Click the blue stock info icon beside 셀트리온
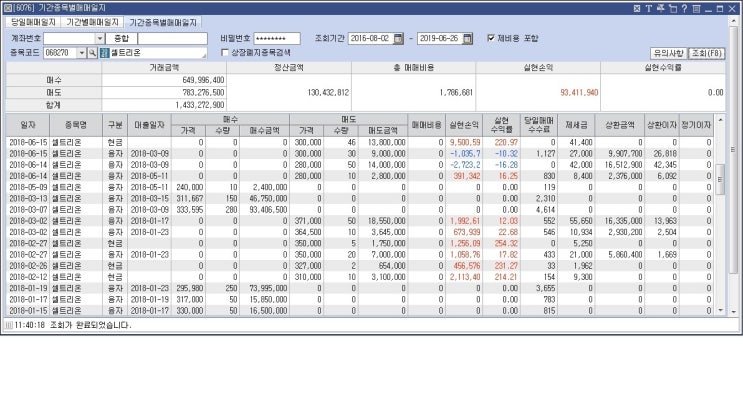This screenshot has height=404, width=743. pos(104,53)
